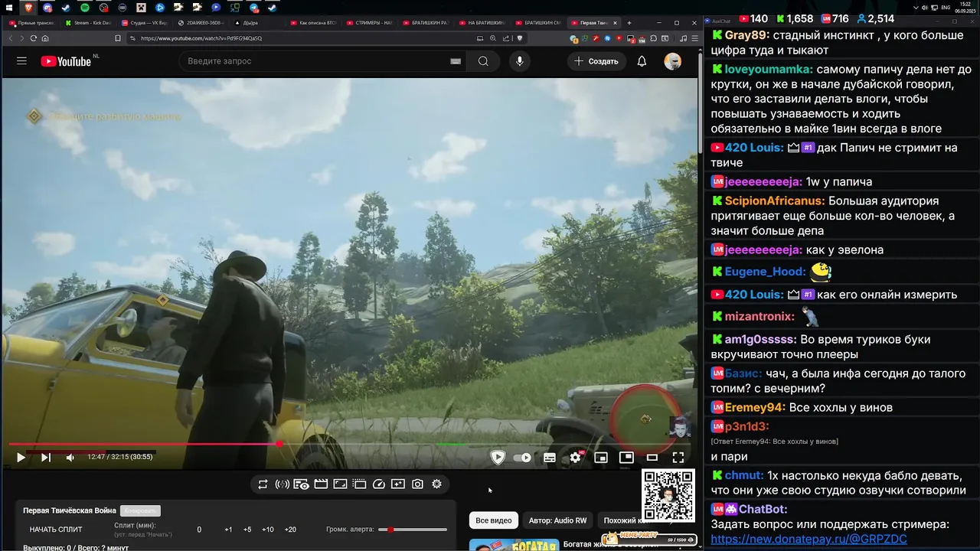This screenshot has width=980, height=551.
Task: Click the resize player frame icon
Action: (340, 484)
